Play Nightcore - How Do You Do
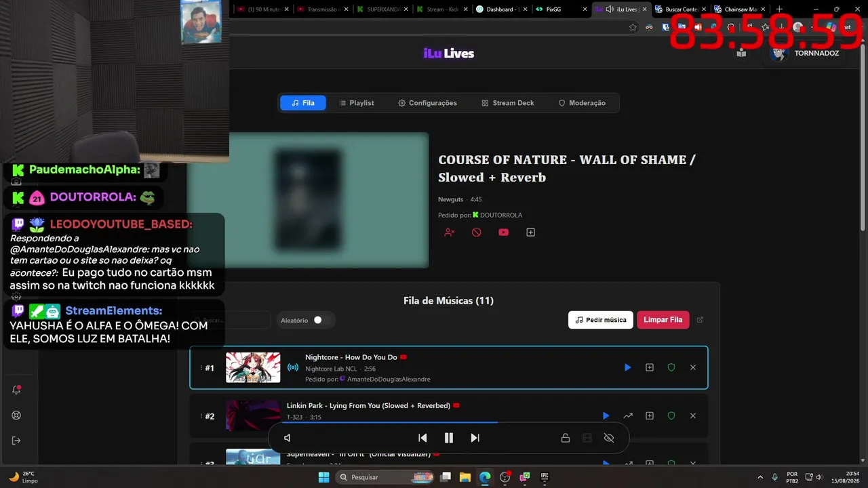The image size is (868, 488). 627,367
